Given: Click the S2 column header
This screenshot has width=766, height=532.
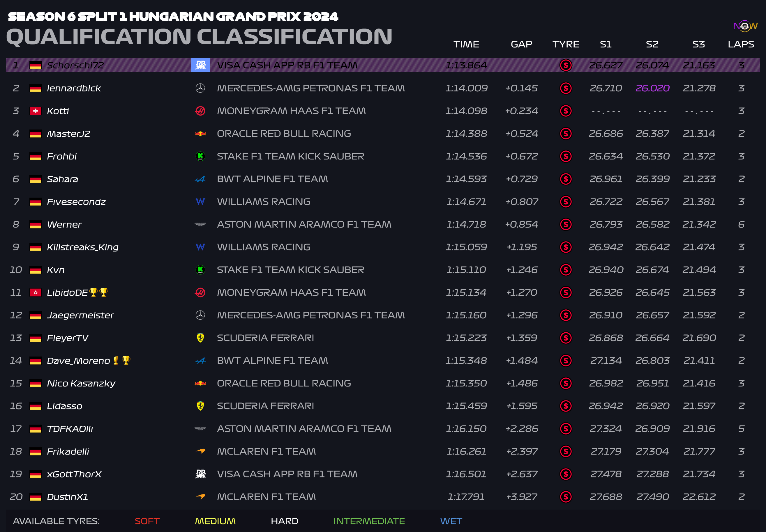Looking at the screenshot, I should (652, 44).
